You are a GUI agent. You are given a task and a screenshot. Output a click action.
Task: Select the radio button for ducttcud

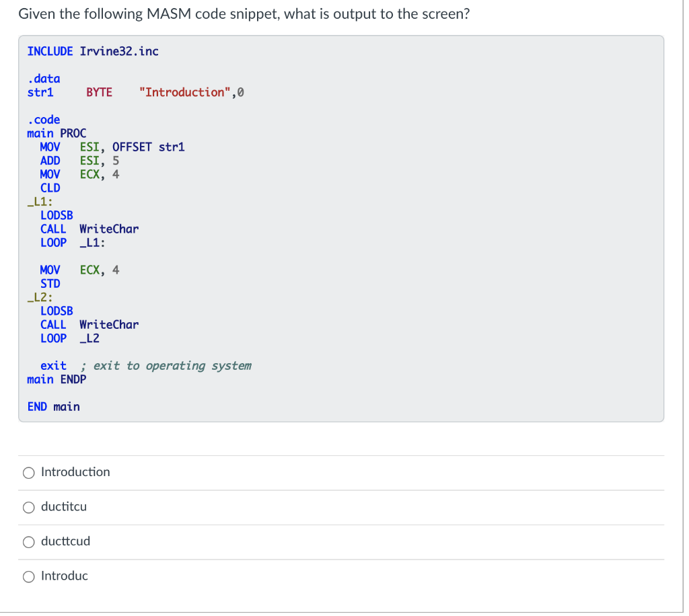[28, 541]
